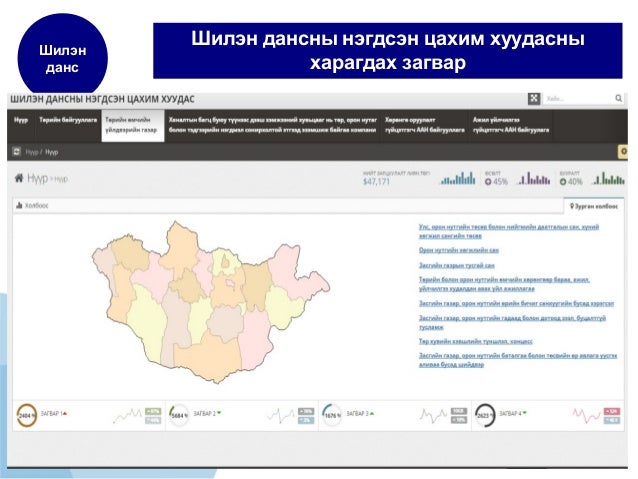Click the refresh icon in breadcrumb bar
The width and height of the screenshot is (638, 479).
(x=16, y=152)
